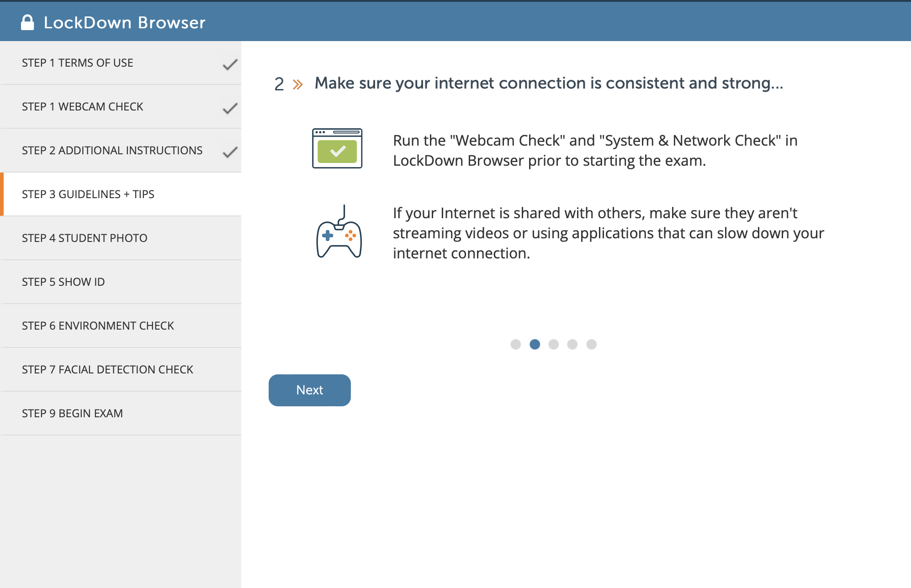Screen dimensions: 911x588
Task: Click the Terms of Use checkmark
Action: click(x=230, y=64)
